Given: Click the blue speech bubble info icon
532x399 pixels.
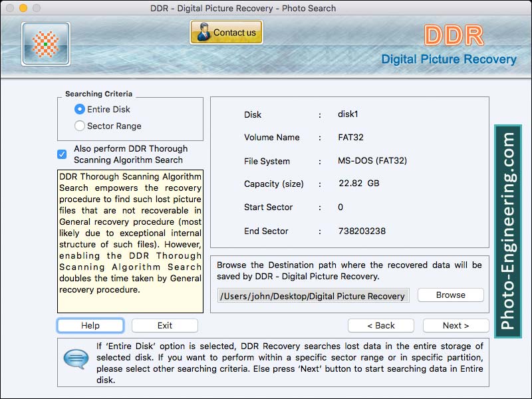Looking at the screenshot, I should point(75,360).
